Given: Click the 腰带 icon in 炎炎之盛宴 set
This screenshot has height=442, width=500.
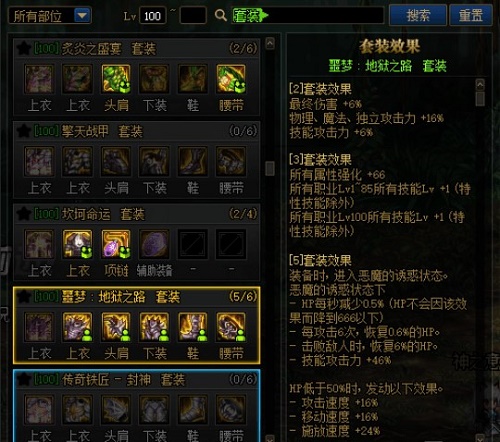Looking at the screenshot, I should coord(231,79).
